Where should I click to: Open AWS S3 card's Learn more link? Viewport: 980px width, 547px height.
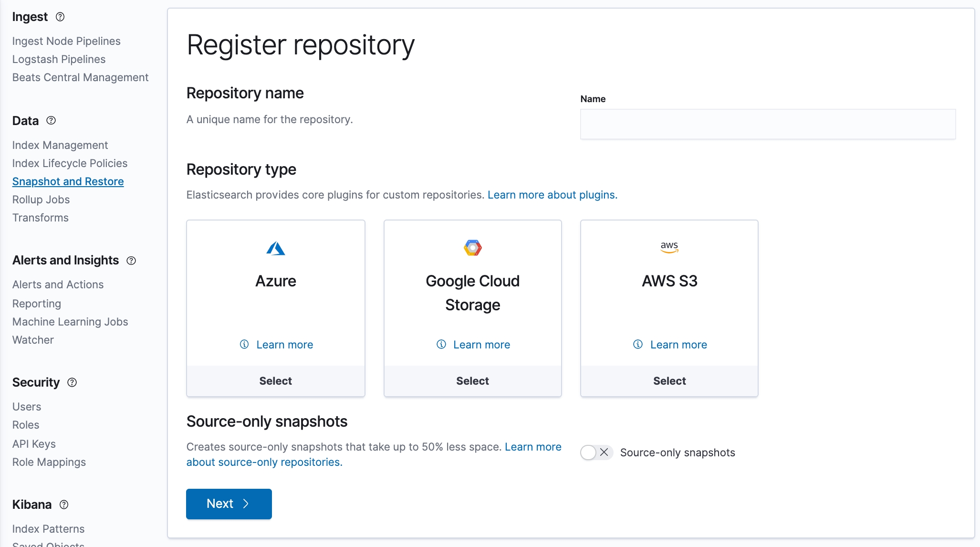coord(678,345)
